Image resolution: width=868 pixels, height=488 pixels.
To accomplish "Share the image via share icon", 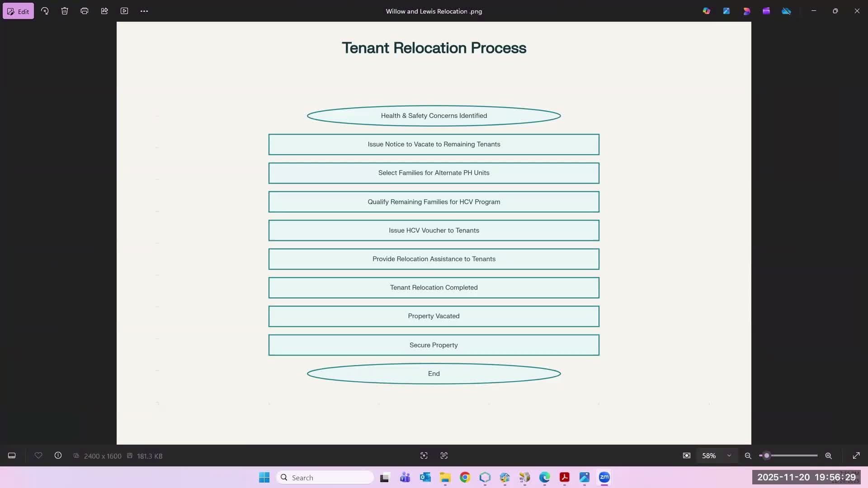I will point(104,11).
